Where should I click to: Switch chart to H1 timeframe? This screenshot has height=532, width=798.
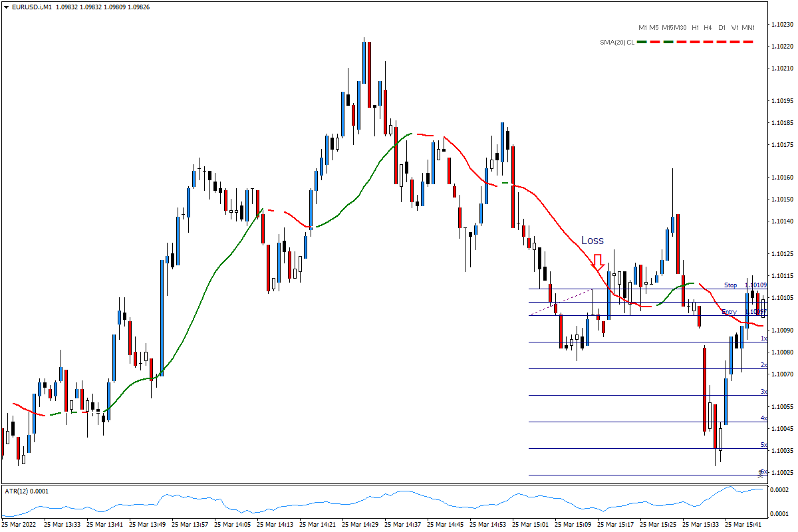point(694,28)
